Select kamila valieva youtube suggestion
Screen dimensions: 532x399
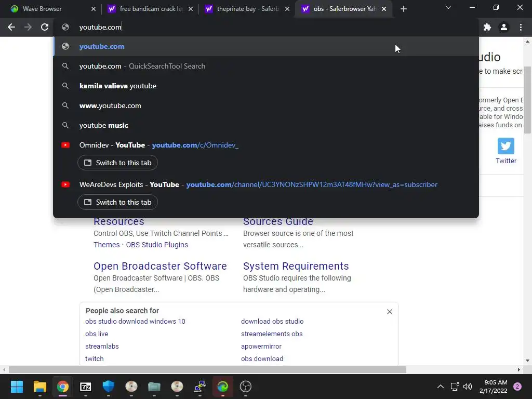(x=266, y=86)
